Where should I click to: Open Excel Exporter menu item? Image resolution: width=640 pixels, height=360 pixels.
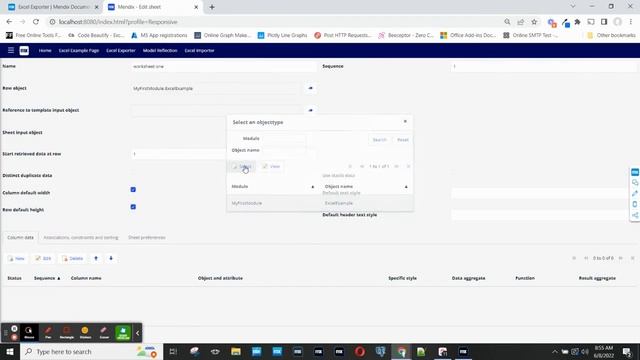(120, 51)
